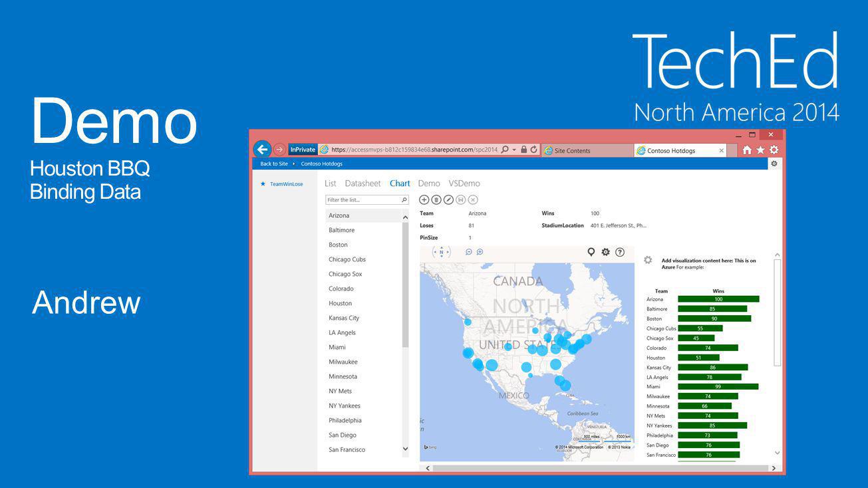Click the InPrivate indicator button
Viewport: 868px width, 488px height.
[303, 150]
